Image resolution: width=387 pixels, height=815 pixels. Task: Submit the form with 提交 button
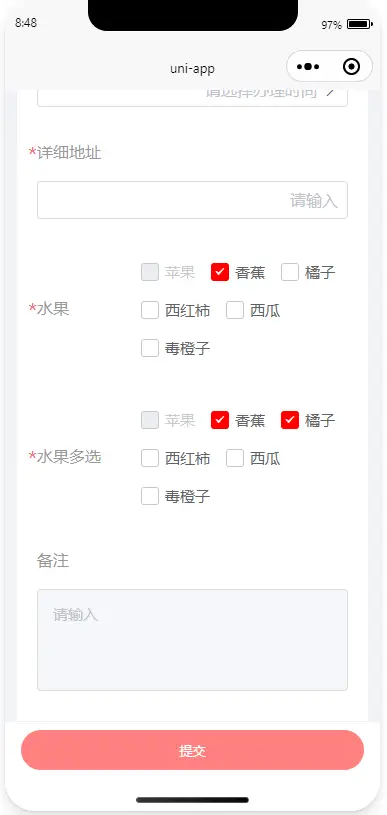coord(192,750)
